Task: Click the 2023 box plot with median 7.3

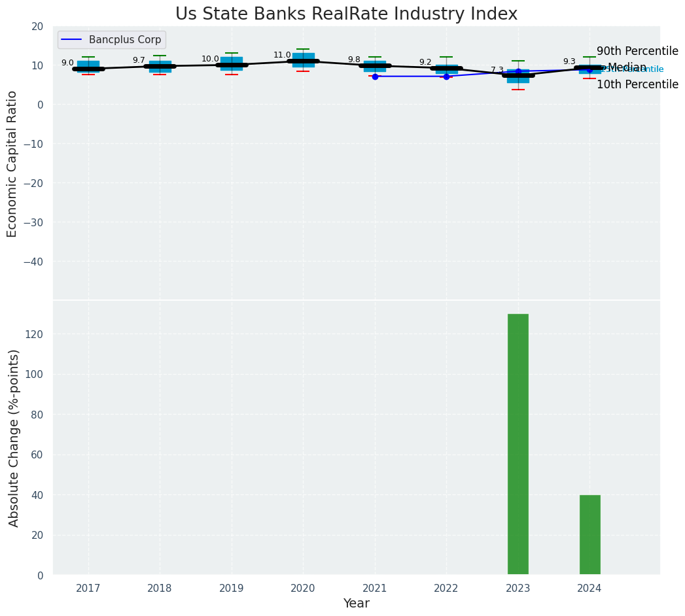Action: (x=518, y=76)
